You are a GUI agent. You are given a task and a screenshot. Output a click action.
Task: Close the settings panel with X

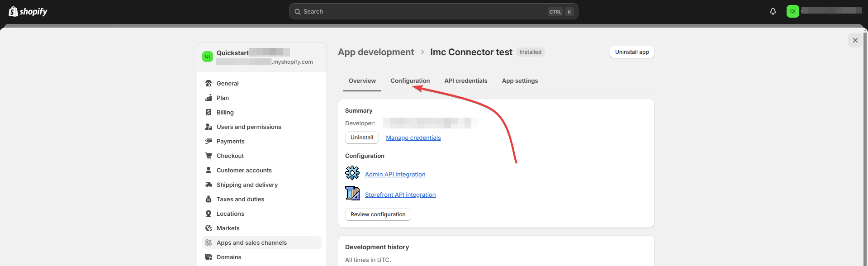(x=855, y=40)
